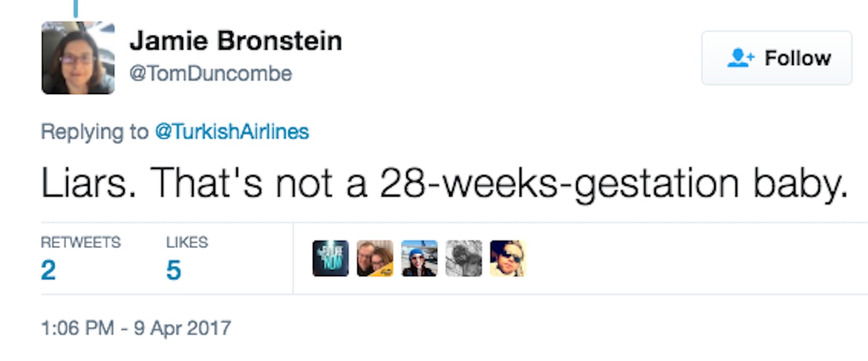Open the 1:06 PM - 9 Apr 2017 timestamp

coord(136,328)
